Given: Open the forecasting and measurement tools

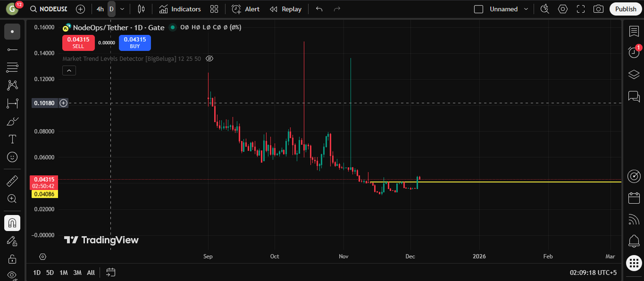Looking at the screenshot, I should pyautogui.click(x=12, y=103).
